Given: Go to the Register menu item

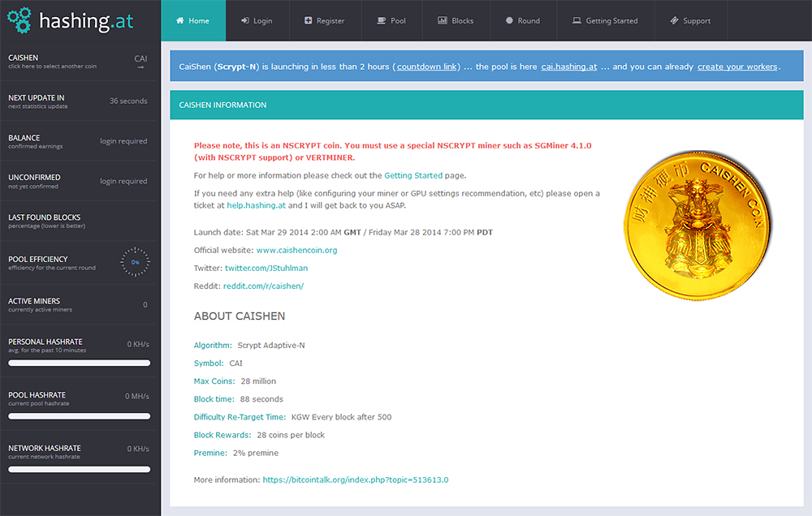Looking at the screenshot, I should (325, 21).
